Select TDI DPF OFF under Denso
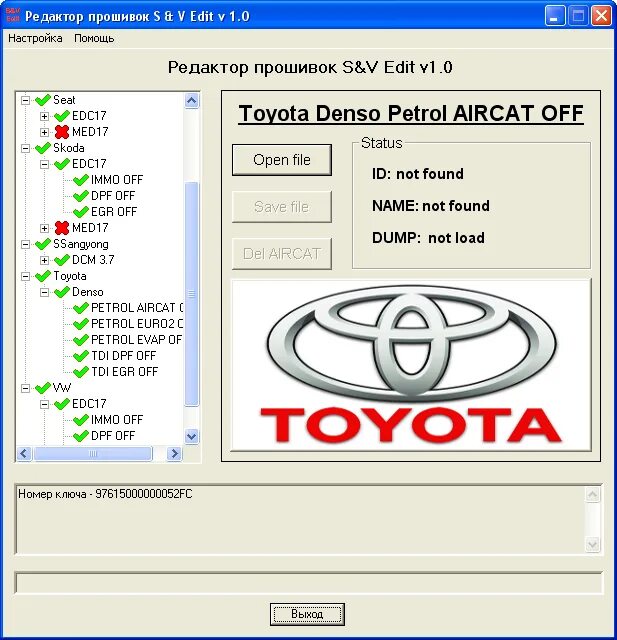617x640 pixels. (123, 356)
